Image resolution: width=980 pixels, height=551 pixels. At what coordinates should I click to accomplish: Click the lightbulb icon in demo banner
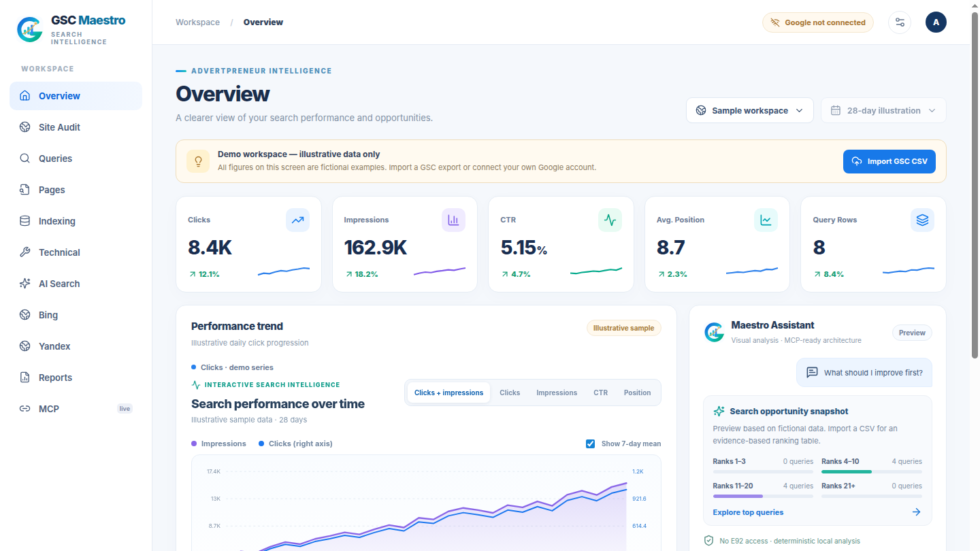click(198, 161)
